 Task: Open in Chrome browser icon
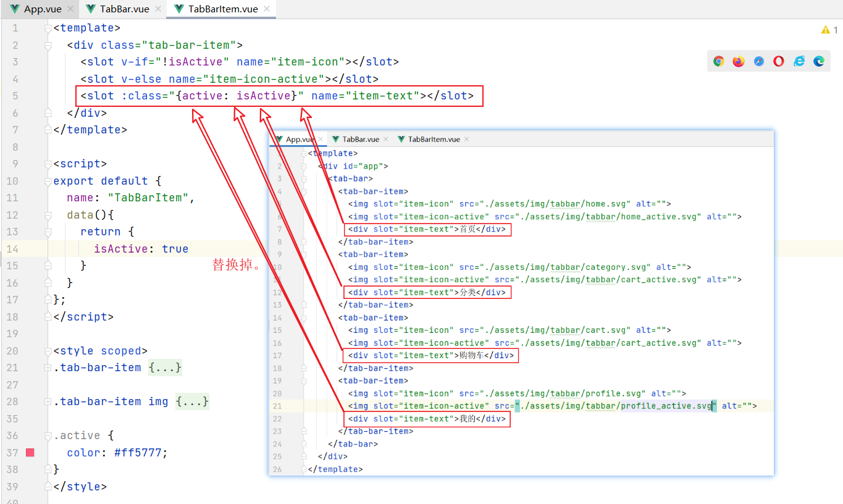point(718,61)
